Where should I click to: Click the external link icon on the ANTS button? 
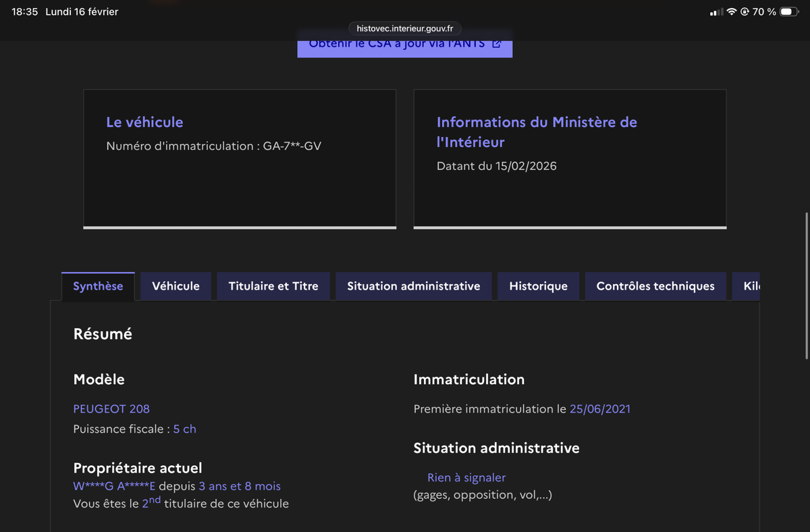coord(496,44)
